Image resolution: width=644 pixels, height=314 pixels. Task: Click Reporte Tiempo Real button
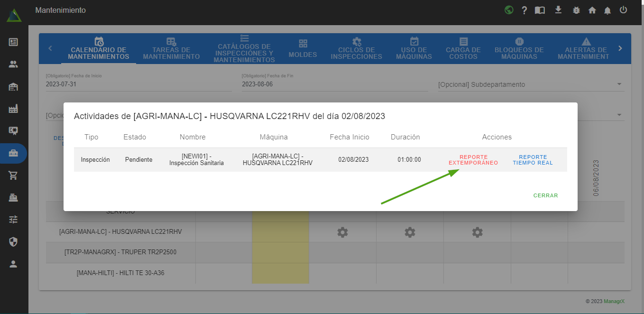click(533, 160)
